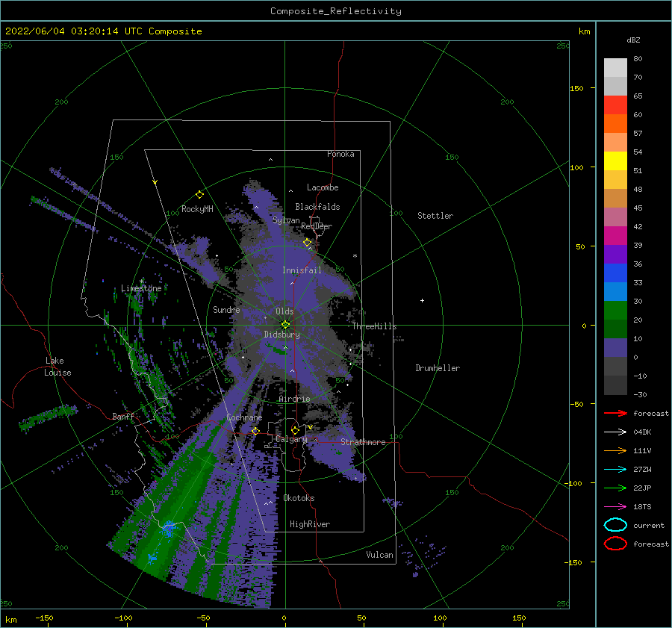Click the Sylvan town label
This screenshot has height=628, width=672.
click(x=286, y=220)
